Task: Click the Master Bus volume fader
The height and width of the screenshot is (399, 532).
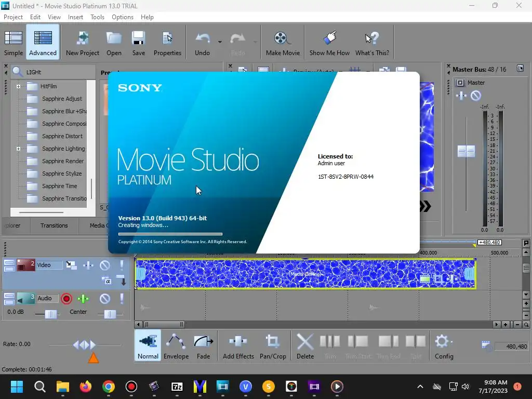Action: tap(466, 151)
